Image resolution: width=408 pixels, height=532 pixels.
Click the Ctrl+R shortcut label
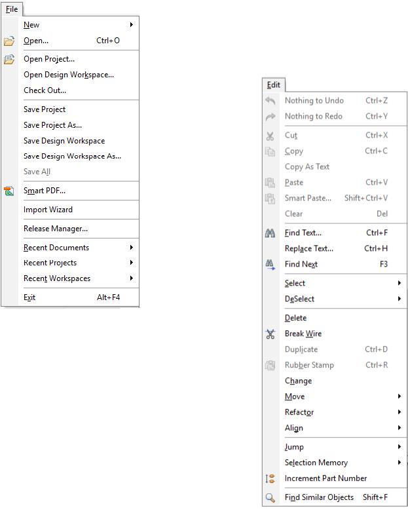point(377,365)
